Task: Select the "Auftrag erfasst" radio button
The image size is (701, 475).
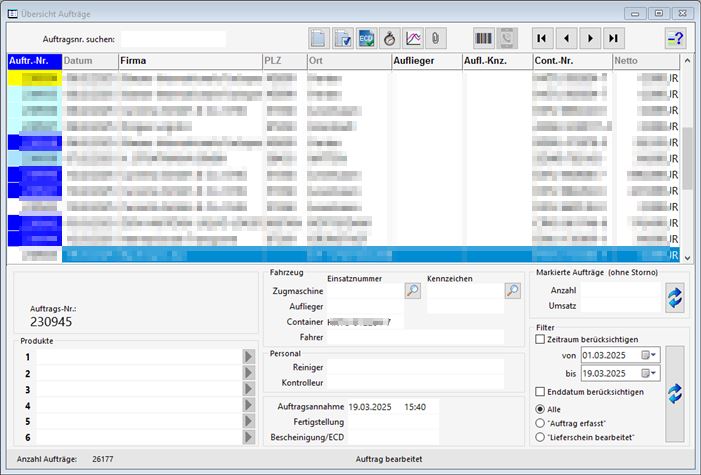Action: pyautogui.click(x=541, y=423)
